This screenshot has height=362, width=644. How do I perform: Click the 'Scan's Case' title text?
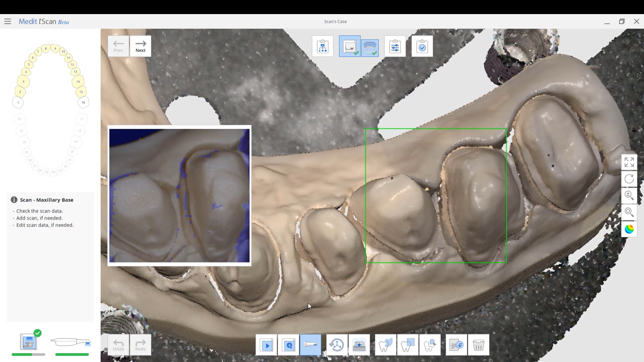pyautogui.click(x=335, y=21)
